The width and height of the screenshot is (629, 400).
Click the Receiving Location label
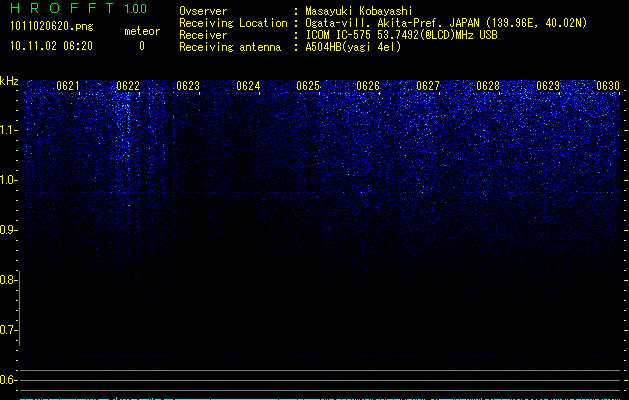point(233,23)
